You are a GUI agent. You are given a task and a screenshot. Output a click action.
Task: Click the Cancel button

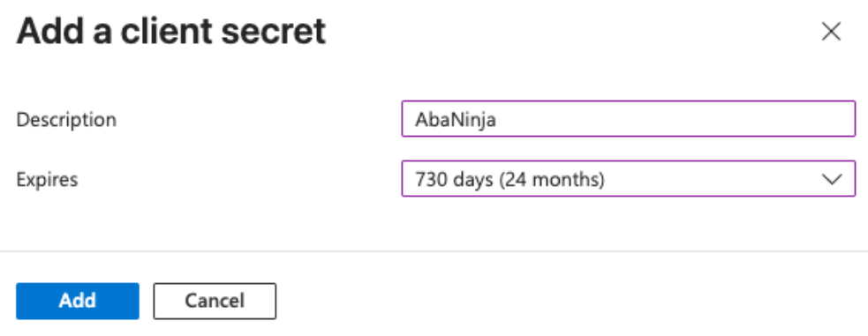coord(215,301)
